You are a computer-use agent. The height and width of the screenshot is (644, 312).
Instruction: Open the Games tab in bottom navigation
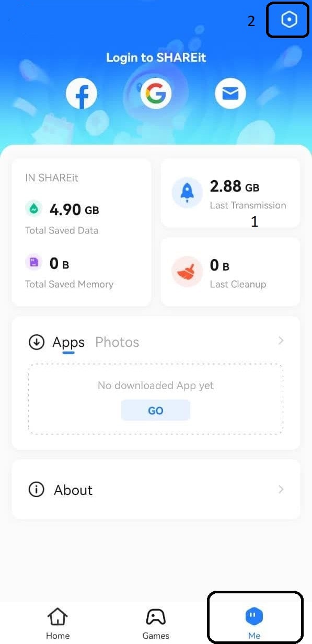click(156, 624)
